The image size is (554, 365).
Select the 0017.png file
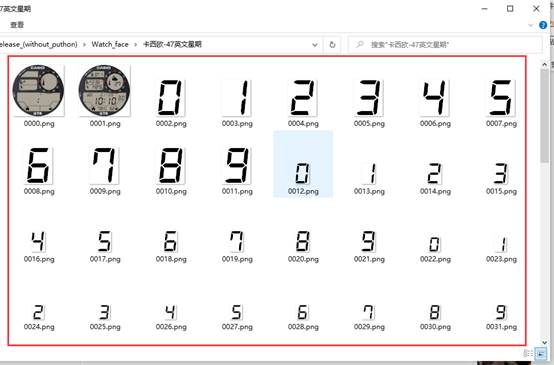pyautogui.click(x=105, y=247)
